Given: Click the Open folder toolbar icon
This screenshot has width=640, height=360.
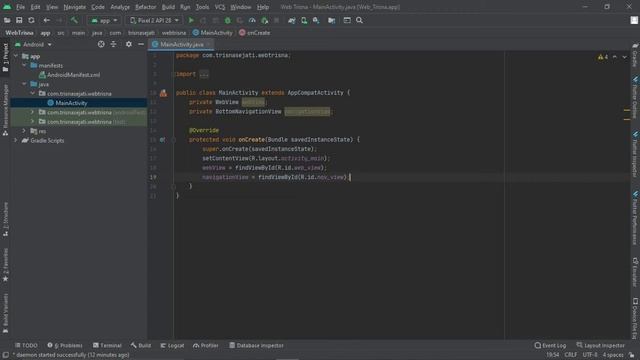Looking at the screenshot, I should pos(7,20).
